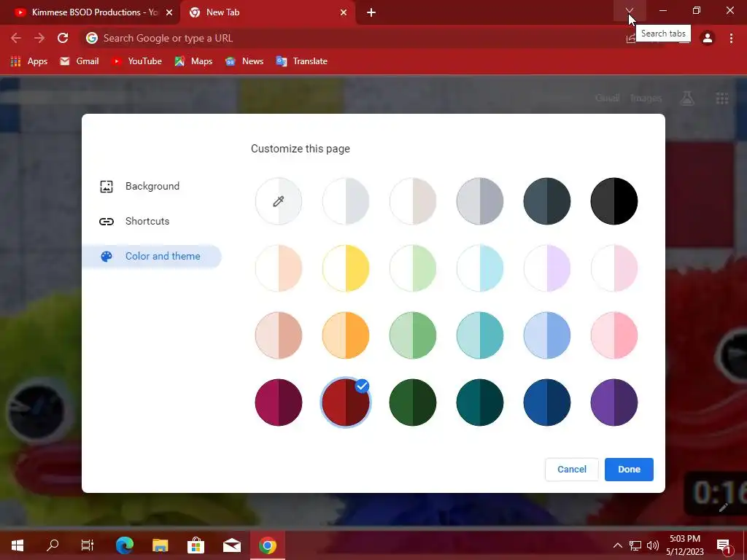Viewport: 747px width, 560px height.
Task: Open the YouTube bookmark
Action: point(136,61)
